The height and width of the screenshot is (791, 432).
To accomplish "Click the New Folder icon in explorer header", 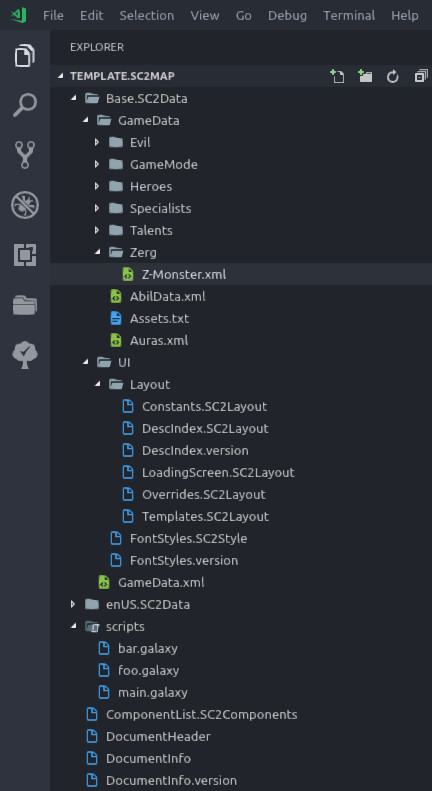I will click(x=365, y=76).
